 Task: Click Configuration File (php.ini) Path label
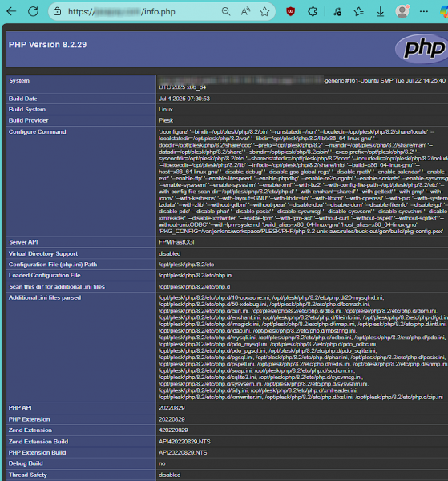click(53, 265)
